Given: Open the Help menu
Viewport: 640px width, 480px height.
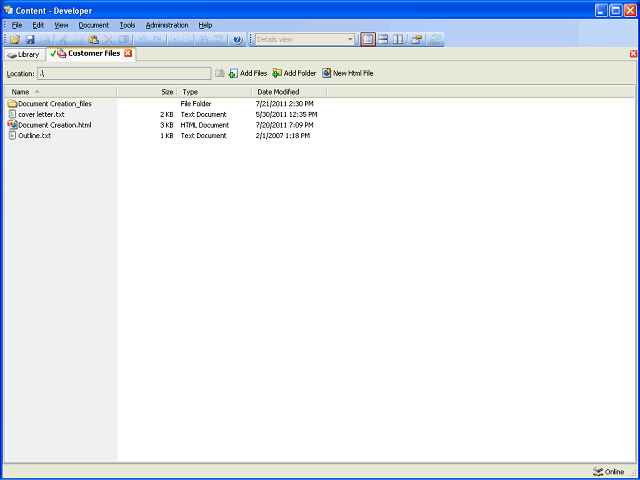Looking at the screenshot, I should tap(205, 25).
